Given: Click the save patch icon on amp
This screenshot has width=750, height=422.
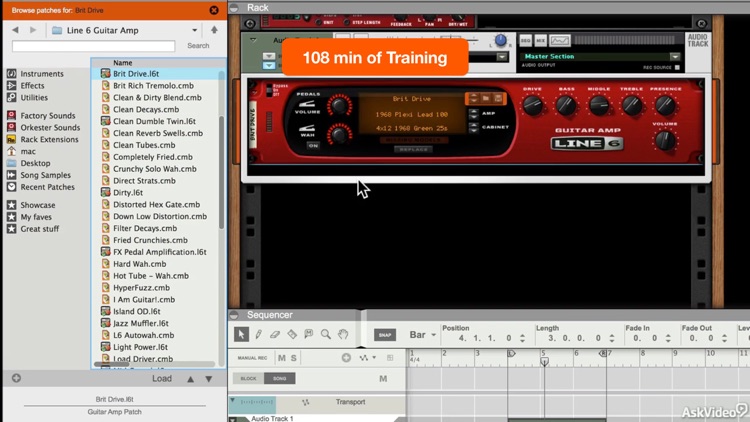Looking at the screenshot, I should [x=498, y=98].
